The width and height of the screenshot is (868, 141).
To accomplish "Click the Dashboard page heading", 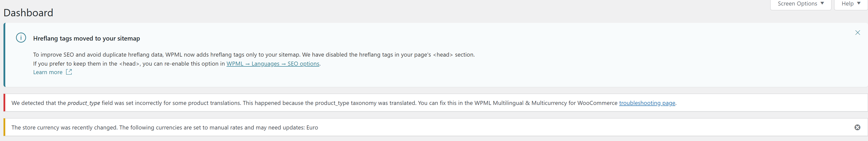I will [x=28, y=13].
